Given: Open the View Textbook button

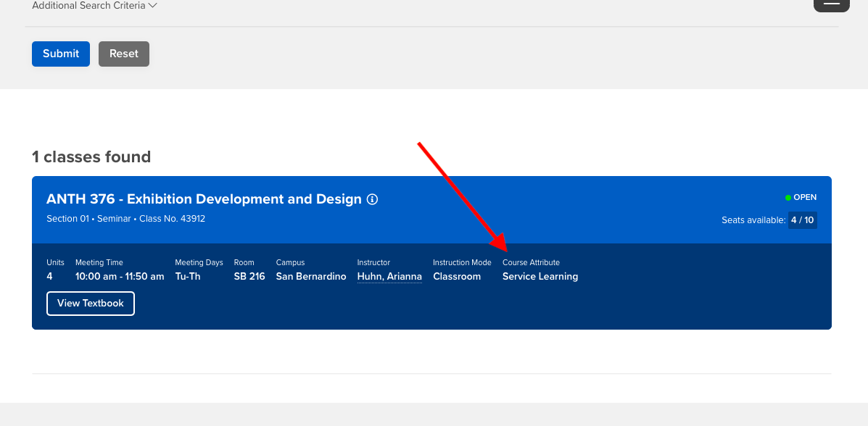Looking at the screenshot, I should coord(91,303).
